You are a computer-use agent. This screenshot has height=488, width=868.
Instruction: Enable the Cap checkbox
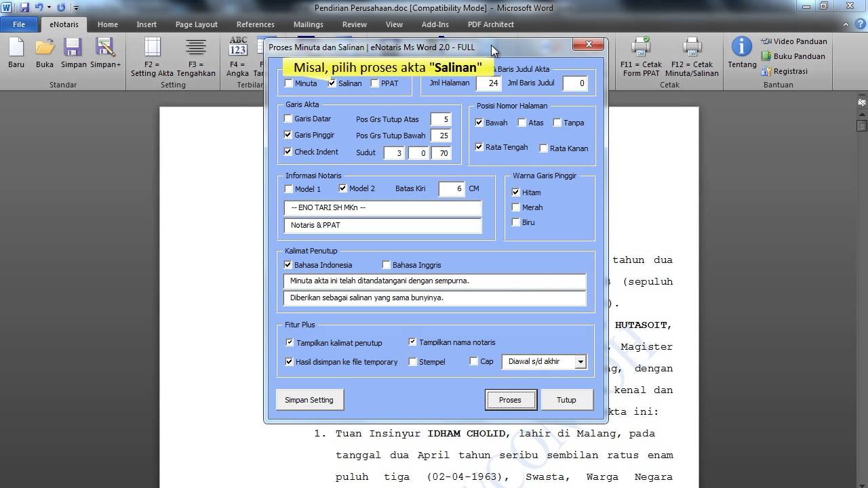473,361
